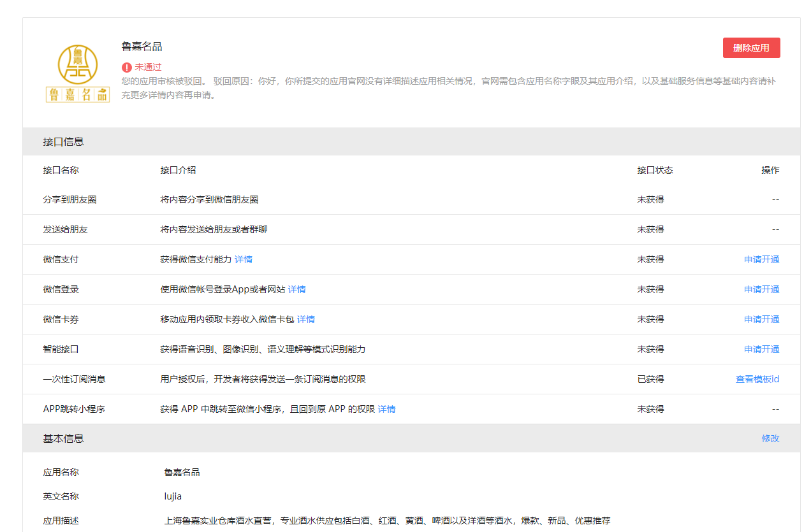Image resolution: width=811 pixels, height=532 pixels.
Task: Click description 获得语音识别、图像识别 text
Action: pos(263,349)
